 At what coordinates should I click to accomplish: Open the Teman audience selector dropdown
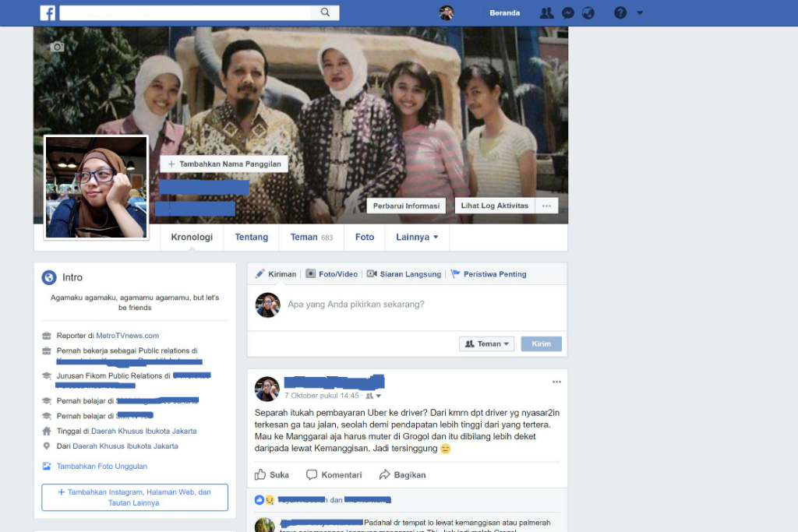pos(486,344)
